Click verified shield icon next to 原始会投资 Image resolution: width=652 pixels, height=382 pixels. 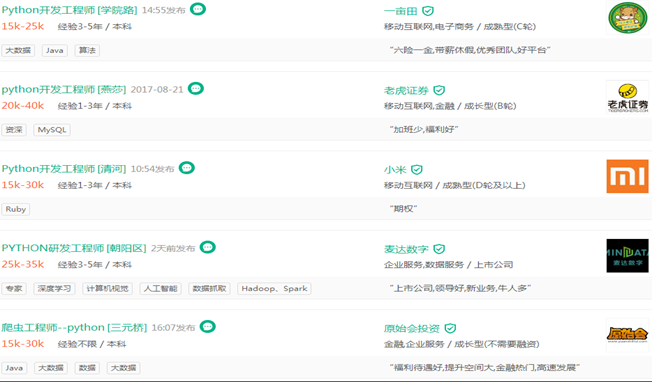click(x=450, y=328)
